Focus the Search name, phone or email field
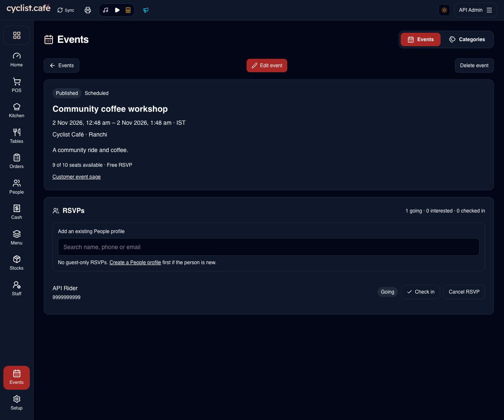 pos(269,247)
